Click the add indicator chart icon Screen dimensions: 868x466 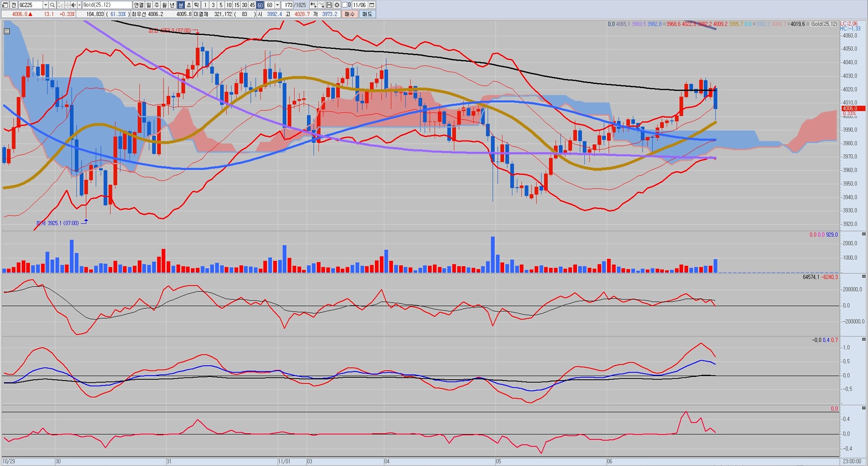[x=313, y=5]
